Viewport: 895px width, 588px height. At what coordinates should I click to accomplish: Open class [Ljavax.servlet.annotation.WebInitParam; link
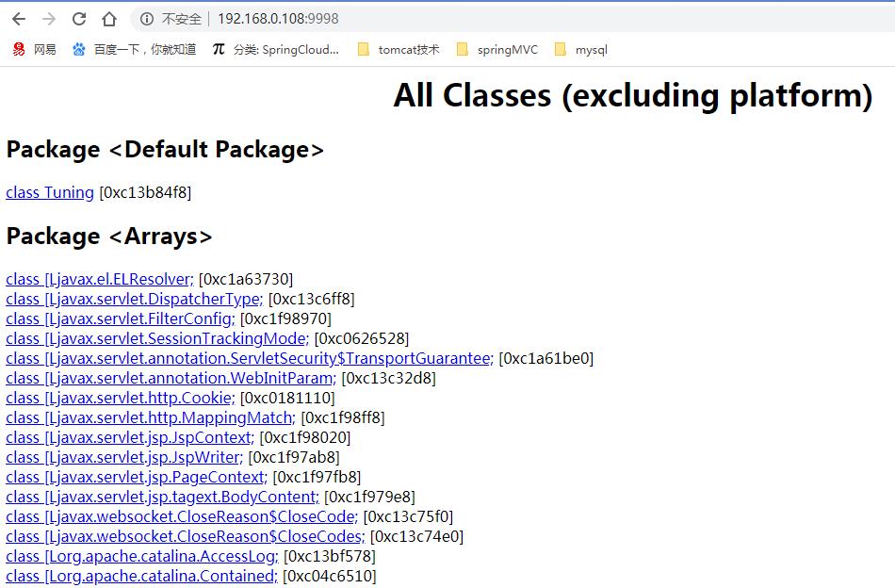point(171,379)
